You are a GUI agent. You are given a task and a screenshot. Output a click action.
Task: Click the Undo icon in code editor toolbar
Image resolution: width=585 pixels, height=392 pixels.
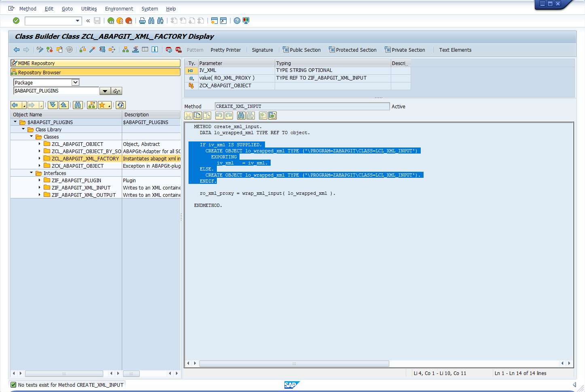point(219,116)
